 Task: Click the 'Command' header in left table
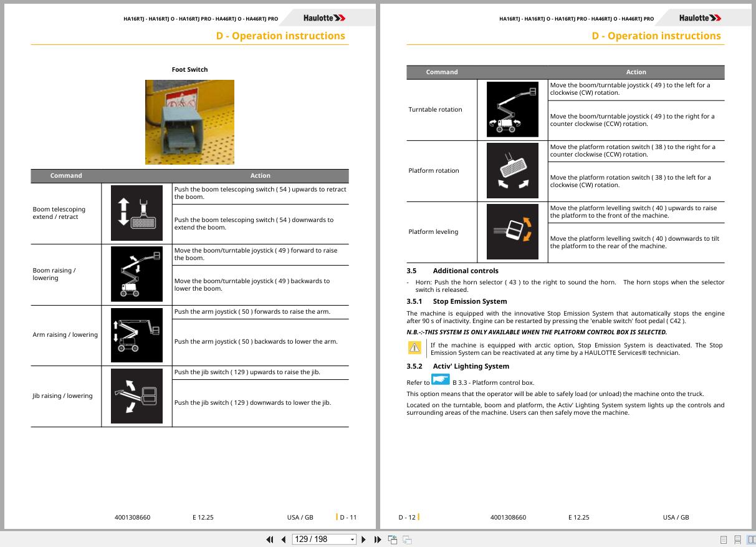point(66,176)
